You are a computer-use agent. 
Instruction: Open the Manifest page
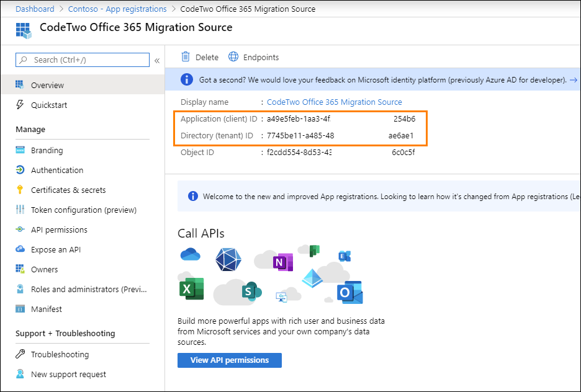83,309
